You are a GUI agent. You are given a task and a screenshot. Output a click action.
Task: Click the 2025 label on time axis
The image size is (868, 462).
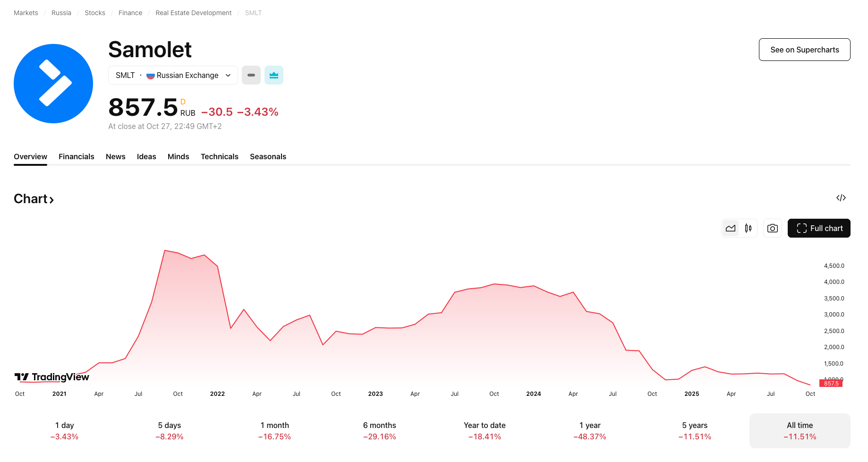tap(692, 394)
